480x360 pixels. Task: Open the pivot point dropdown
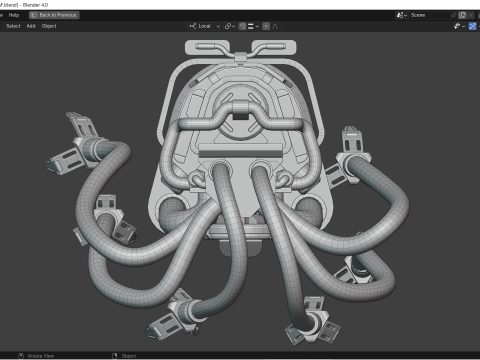coord(230,26)
